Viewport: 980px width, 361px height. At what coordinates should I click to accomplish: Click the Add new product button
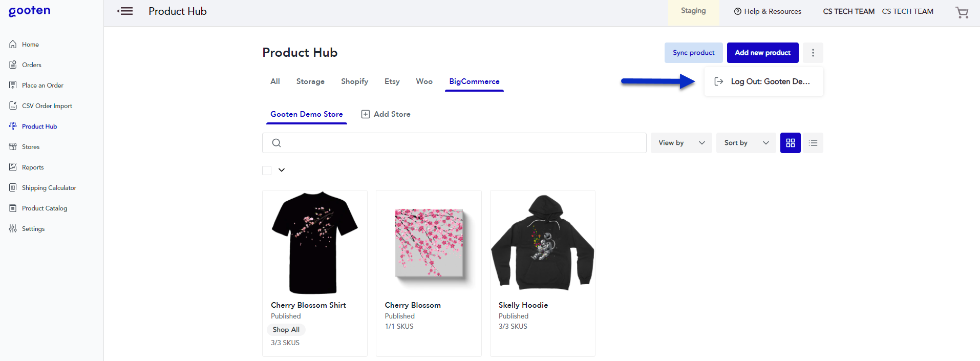click(762, 52)
